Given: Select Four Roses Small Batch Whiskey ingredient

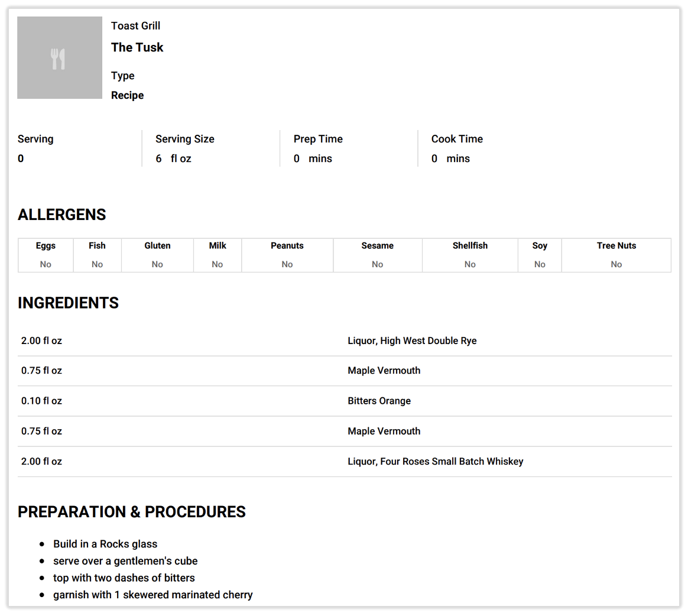Looking at the screenshot, I should (435, 461).
